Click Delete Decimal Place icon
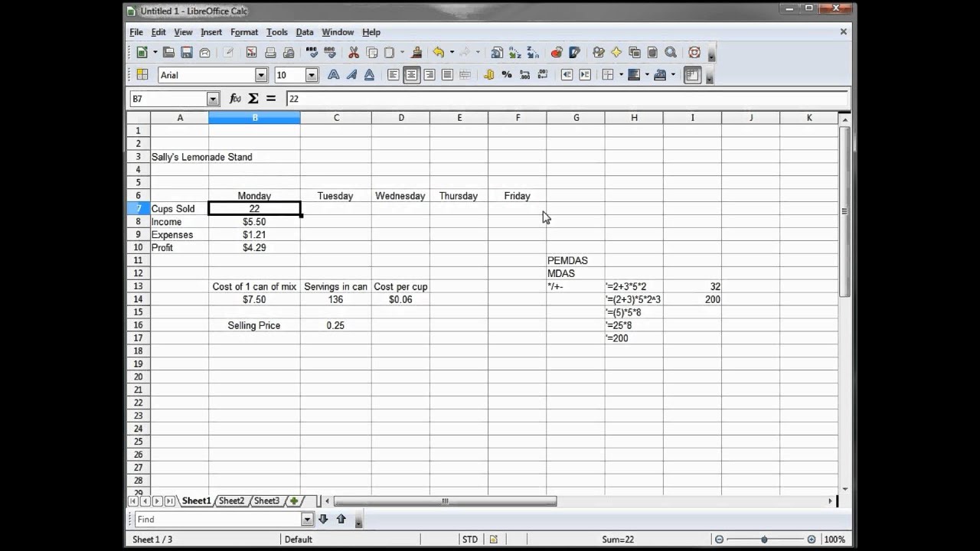The image size is (980, 551). (544, 75)
